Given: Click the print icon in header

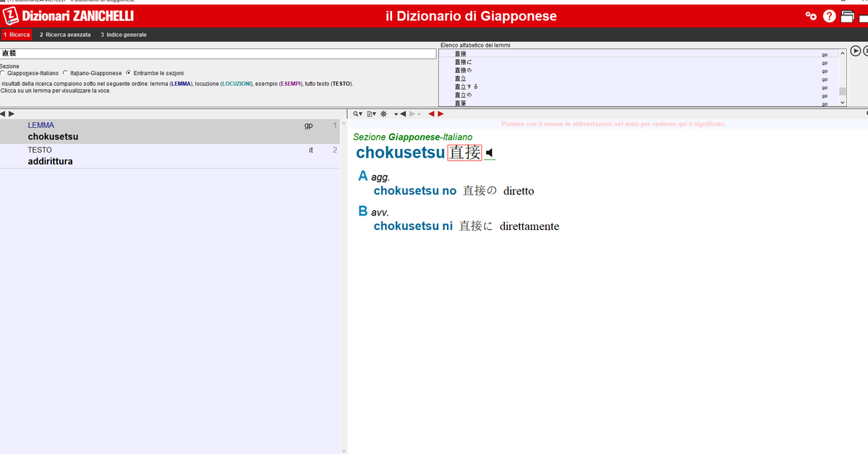Looking at the screenshot, I should (848, 16).
